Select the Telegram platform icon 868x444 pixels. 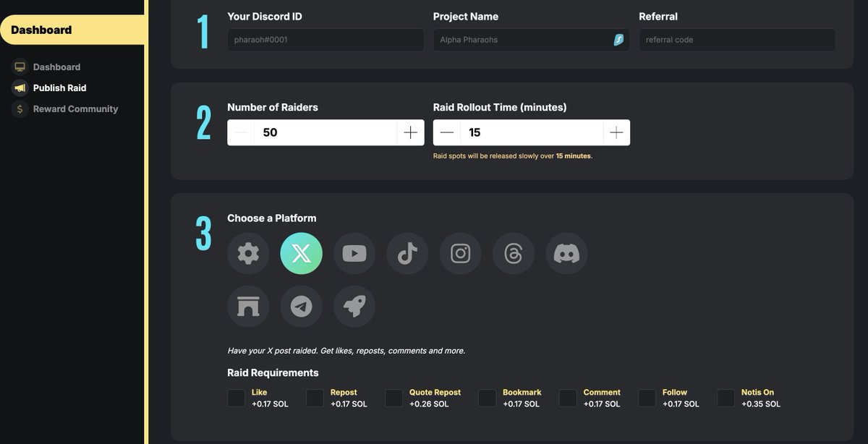tap(301, 306)
